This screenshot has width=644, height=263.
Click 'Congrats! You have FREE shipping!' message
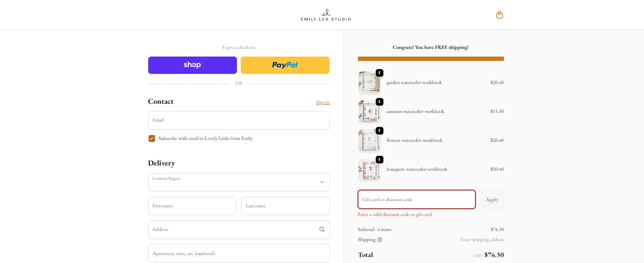(x=431, y=48)
